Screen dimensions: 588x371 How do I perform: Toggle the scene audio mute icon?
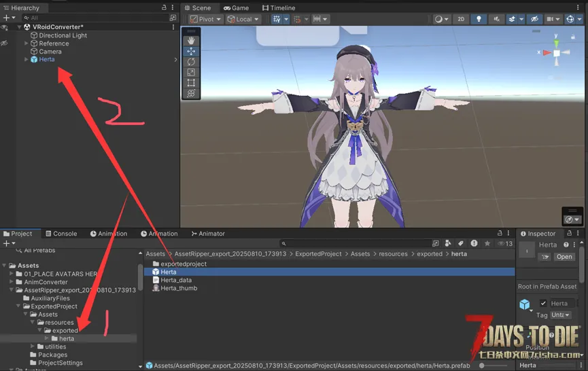click(x=496, y=19)
